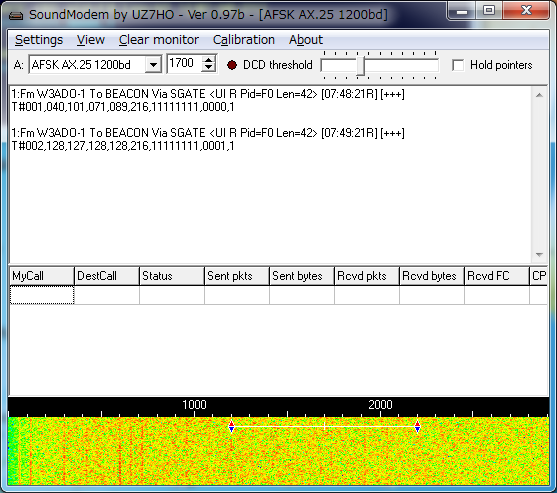Click the left waterfall frequency pointer marker
This screenshot has width=557, height=493.
click(x=232, y=426)
